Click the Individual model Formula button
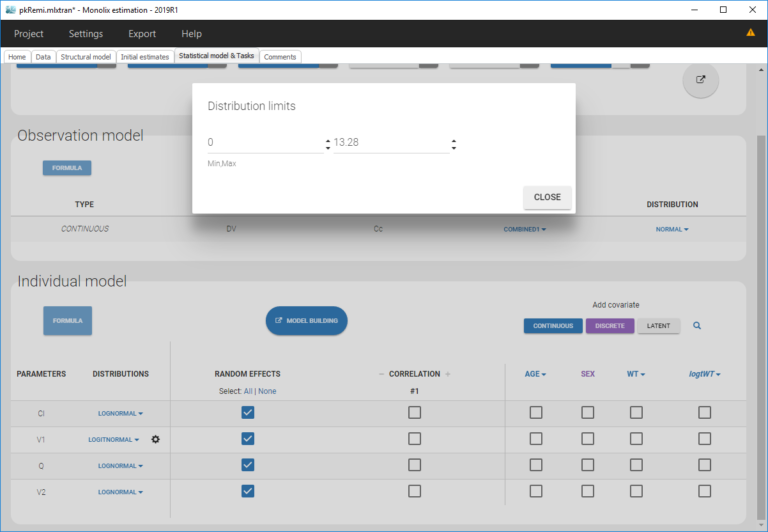Image resolution: width=768 pixels, height=532 pixels. (67, 321)
